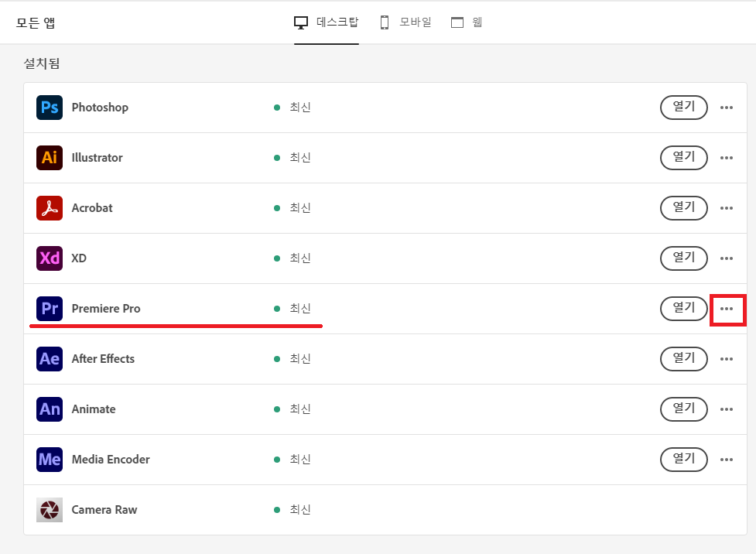Open more options for XD
The width and height of the screenshot is (756, 554).
pos(727,258)
